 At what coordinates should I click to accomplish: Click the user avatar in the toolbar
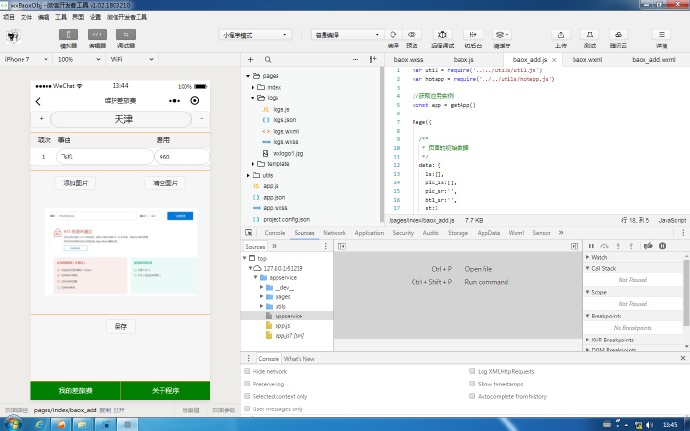14,36
